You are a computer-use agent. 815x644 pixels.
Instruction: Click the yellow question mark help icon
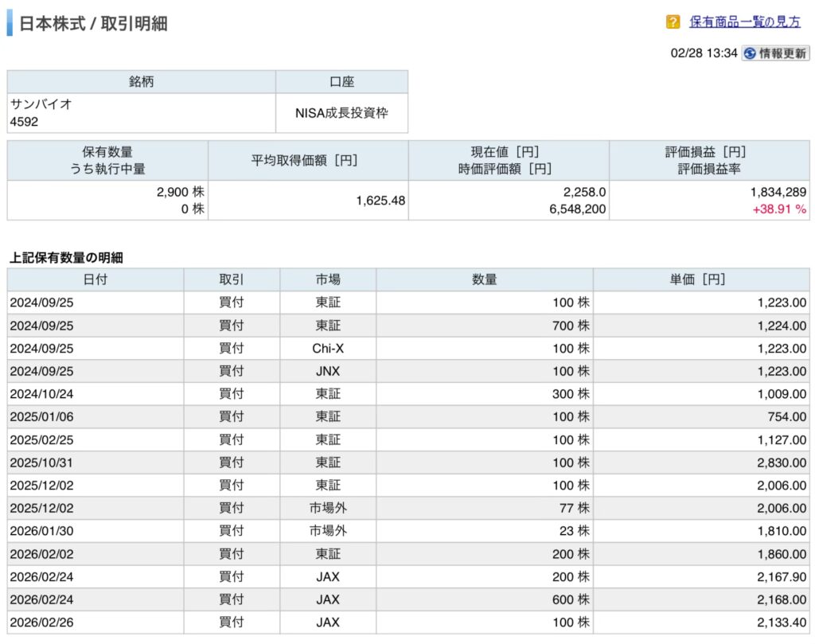click(673, 22)
